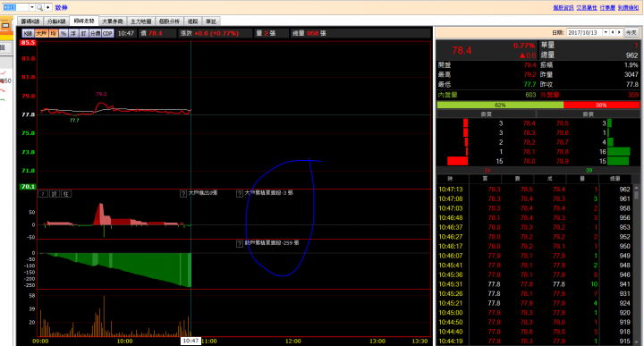Select the 即時走勢 tab
The image size is (644, 346).
click(x=84, y=21)
